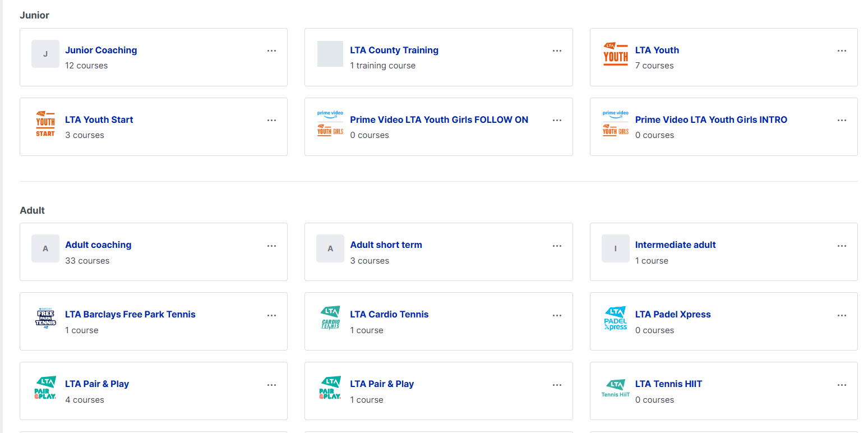The width and height of the screenshot is (868, 433).
Task: Open the LTA Barclays Free Park Tennis link
Action: click(x=130, y=315)
